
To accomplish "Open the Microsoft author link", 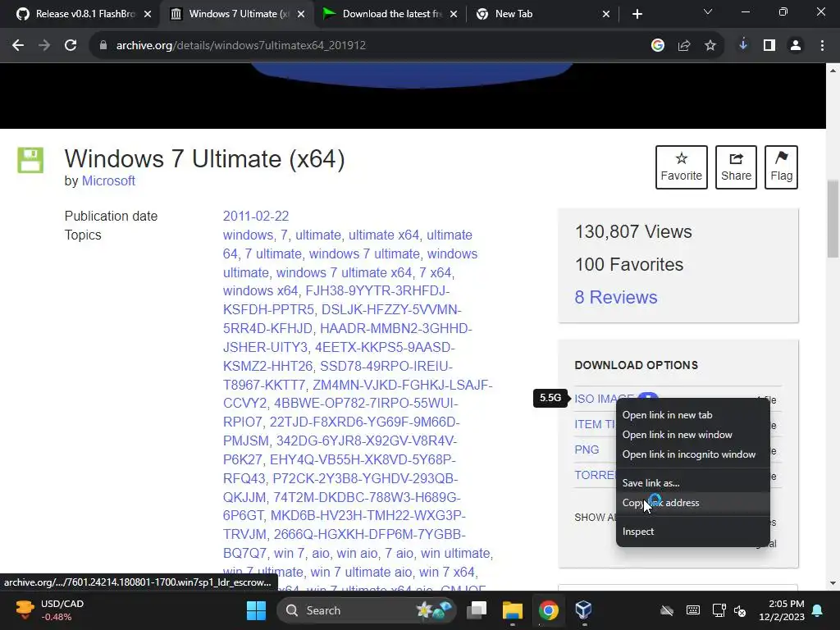I will (x=108, y=181).
